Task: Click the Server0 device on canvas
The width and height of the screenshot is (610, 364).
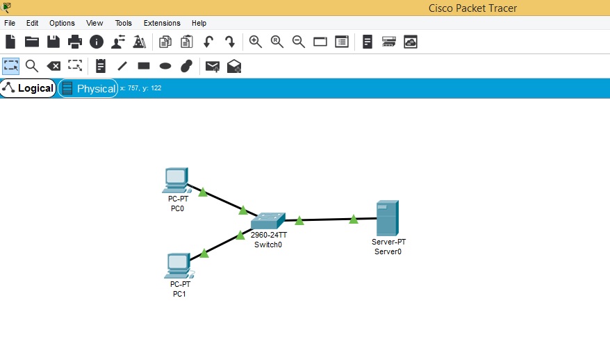Action: (x=387, y=218)
